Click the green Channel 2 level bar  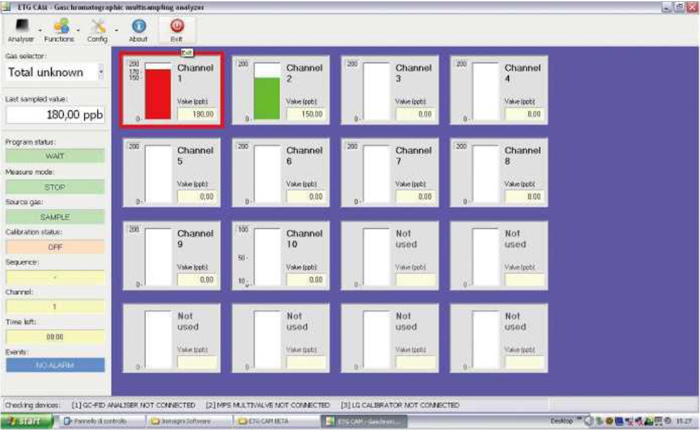[x=266, y=98]
